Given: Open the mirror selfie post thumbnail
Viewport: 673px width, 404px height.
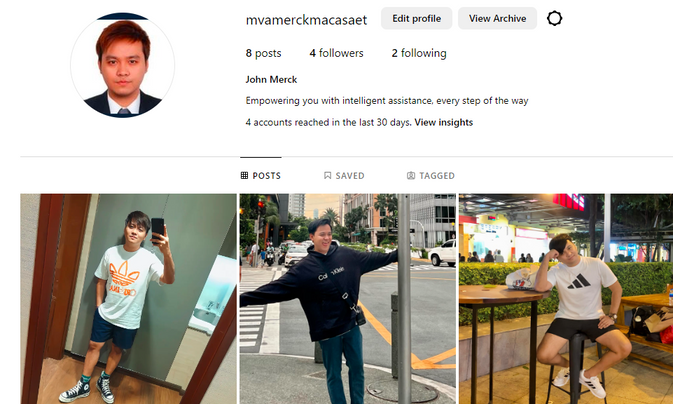Looking at the screenshot, I should (128, 299).
